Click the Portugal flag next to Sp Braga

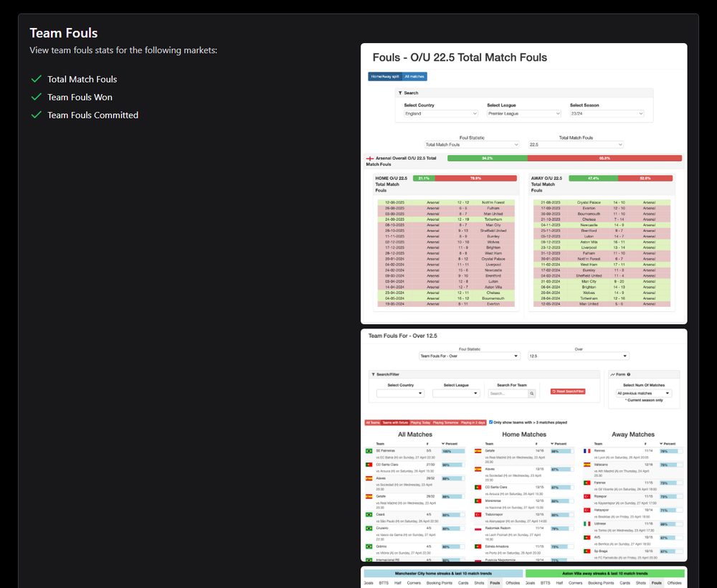[x=587, y=551]
